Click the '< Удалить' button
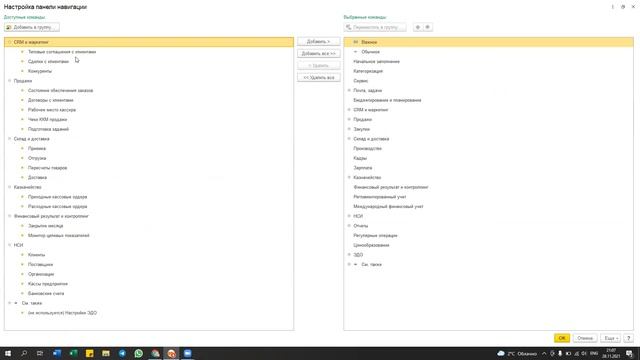The height and width of the screenshot is (360, 640). pyautogui.click(x=318, y=65)
